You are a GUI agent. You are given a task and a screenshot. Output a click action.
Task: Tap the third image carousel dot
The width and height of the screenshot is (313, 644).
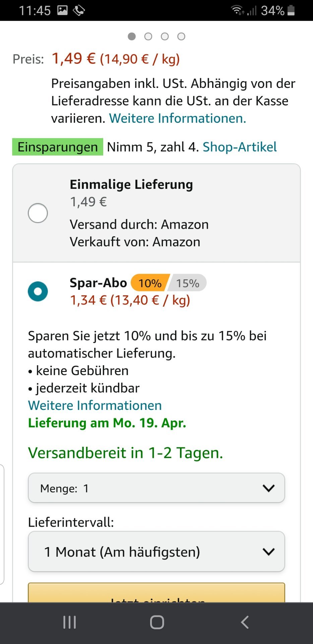(165, 36)
